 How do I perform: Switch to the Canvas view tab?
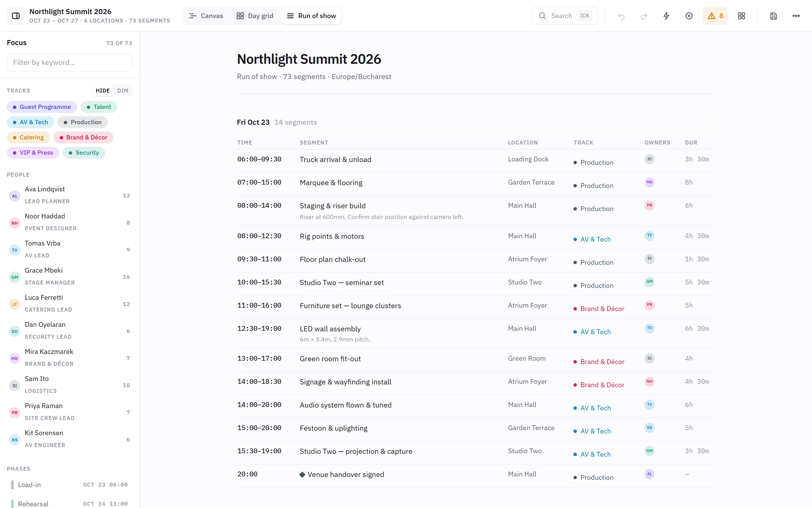(206, 16)
